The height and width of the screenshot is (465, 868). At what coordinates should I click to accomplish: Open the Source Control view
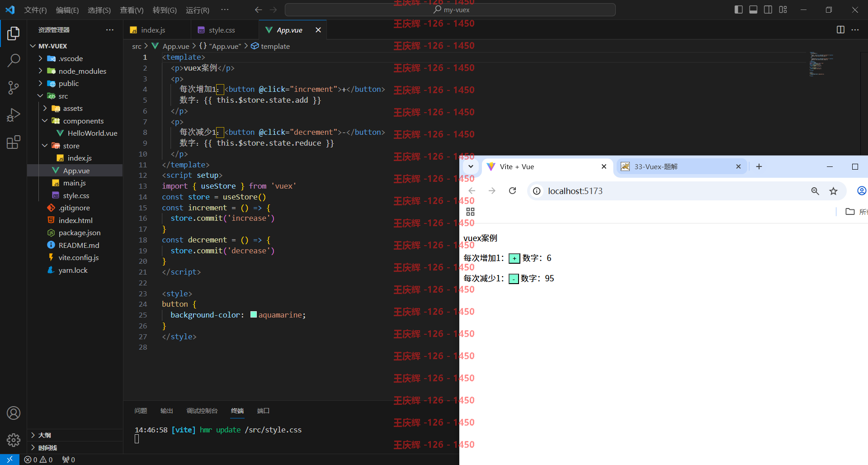click(x=14, y=88)
